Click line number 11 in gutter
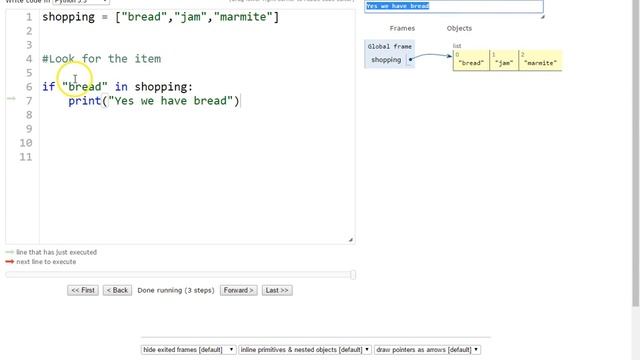This screenshot has width=640, height=360. tap(26, 157)
